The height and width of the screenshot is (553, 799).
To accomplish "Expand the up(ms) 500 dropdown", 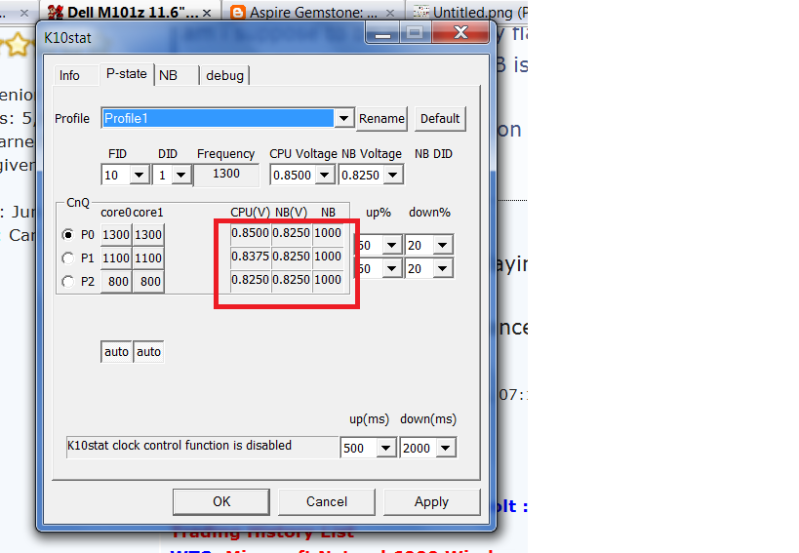I will 386,448.
